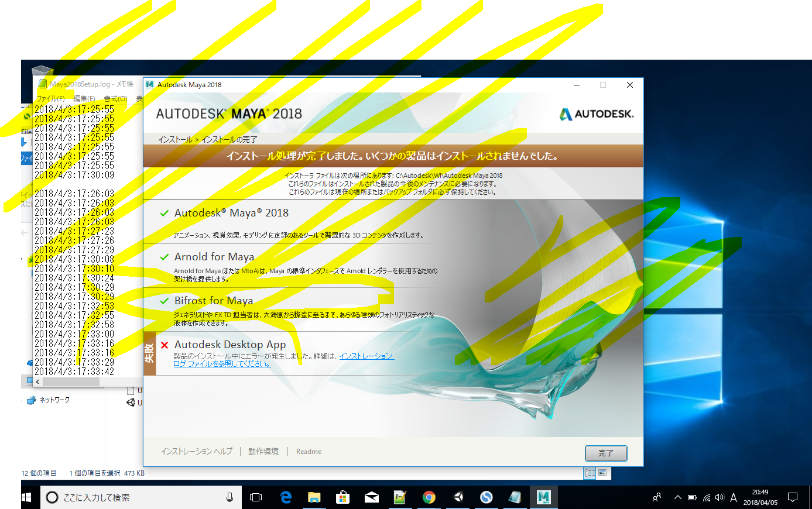The image size is (812, 509).
Task: Click the Autodesk logo in installer header
Action: 597,114
